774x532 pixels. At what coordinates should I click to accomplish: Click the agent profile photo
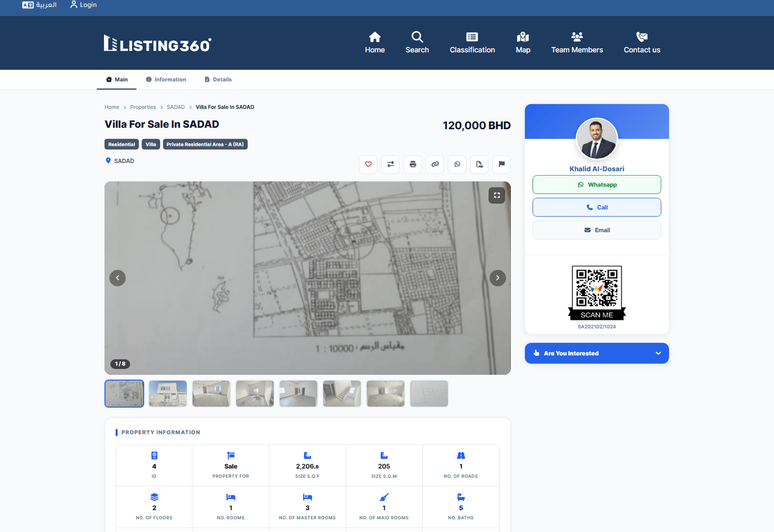tap(597, 138)
